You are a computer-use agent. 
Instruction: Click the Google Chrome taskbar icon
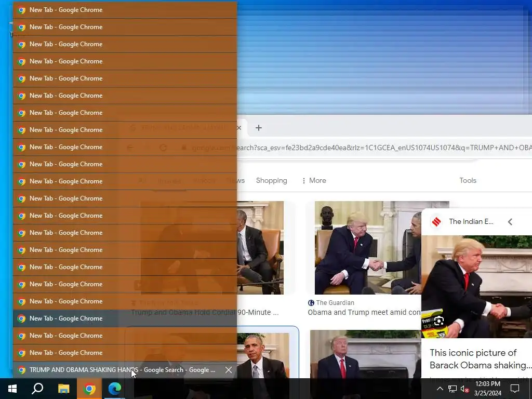point(89,389)
